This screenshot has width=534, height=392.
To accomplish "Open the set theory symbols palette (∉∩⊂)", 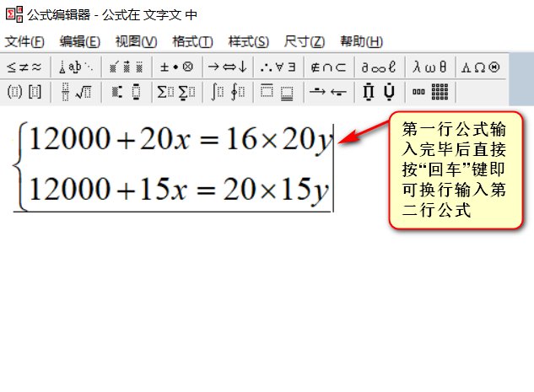I will coord(329,67).
